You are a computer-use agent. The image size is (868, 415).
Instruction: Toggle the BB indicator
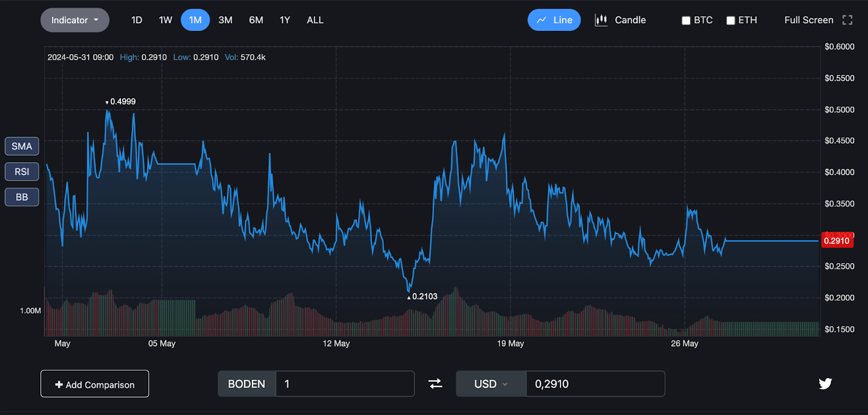click(x=22, y=197)
